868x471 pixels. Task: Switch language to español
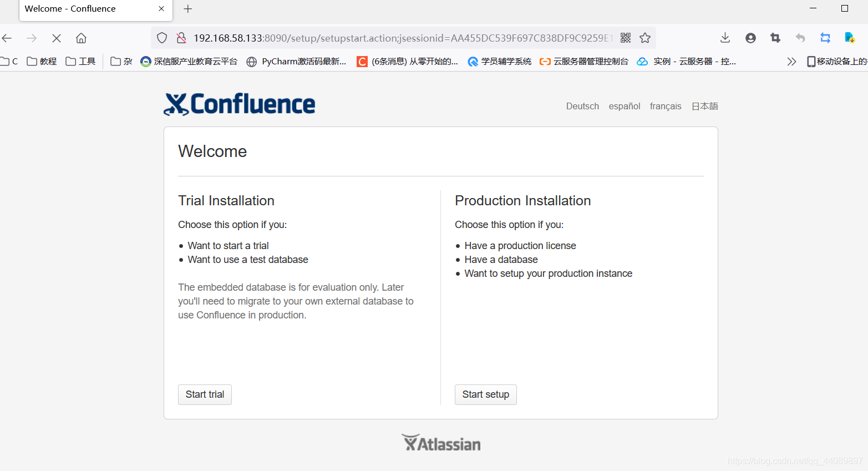(x=625, y=106)
